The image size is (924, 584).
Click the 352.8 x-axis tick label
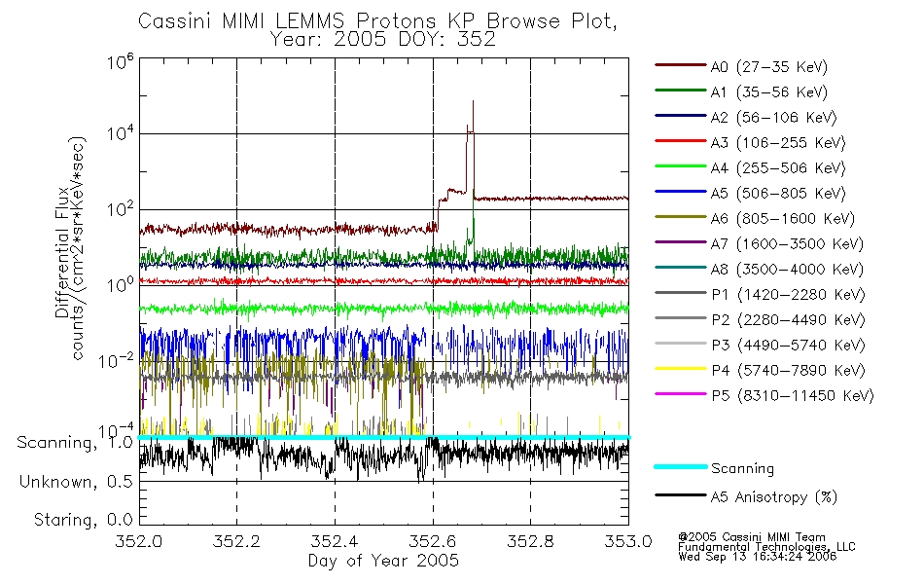pyautogui.click(x=530, y=541)
